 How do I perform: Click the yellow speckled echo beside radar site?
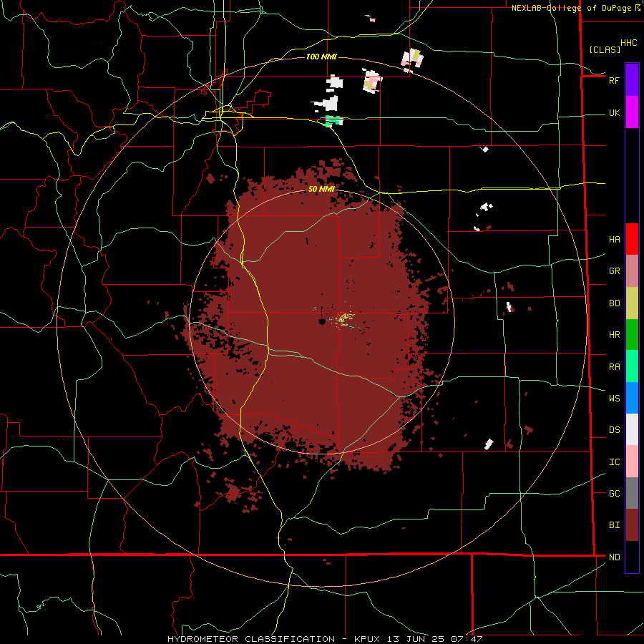(x=344, y=318)
